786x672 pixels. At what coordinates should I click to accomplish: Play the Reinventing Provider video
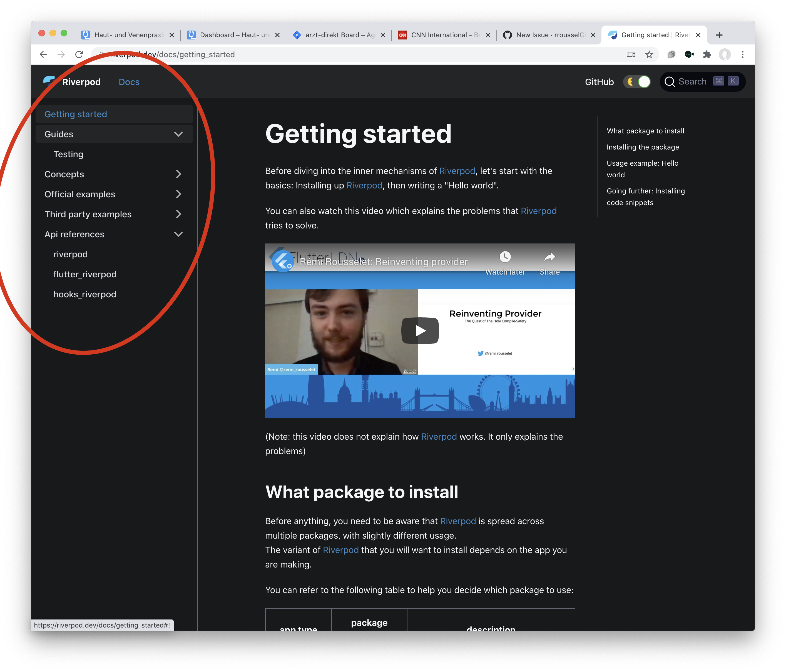point(420,330)
